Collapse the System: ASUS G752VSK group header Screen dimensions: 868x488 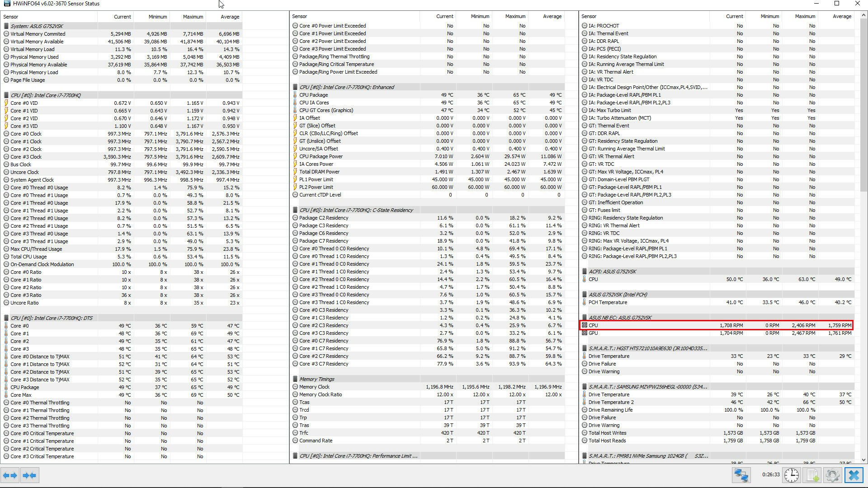pos(37,26)
